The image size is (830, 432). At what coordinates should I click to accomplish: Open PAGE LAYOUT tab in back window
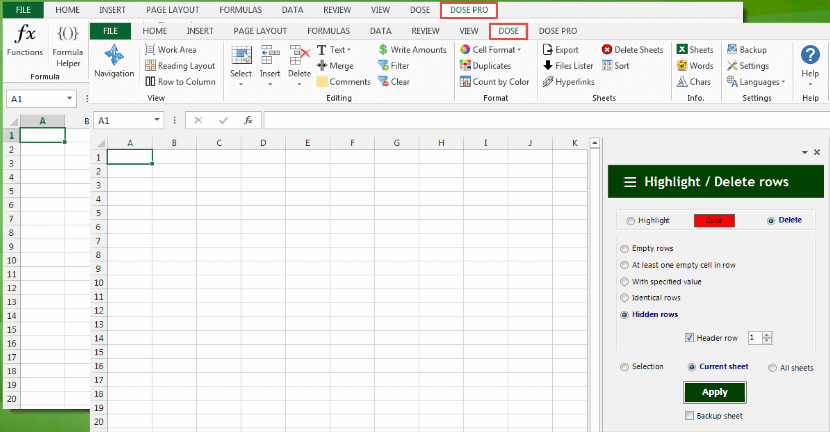pyautogui.click(x=173, y=10)
